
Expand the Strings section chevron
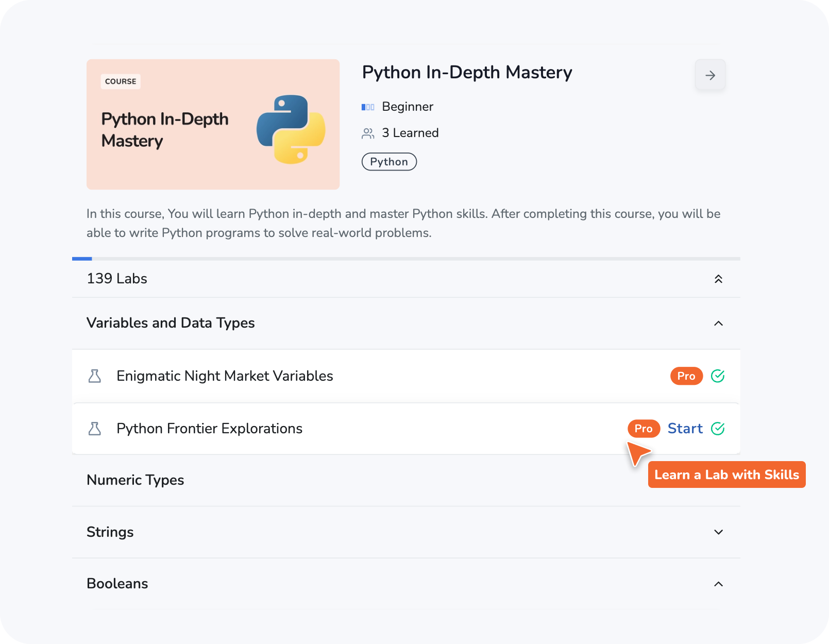(x=718, y=532)
